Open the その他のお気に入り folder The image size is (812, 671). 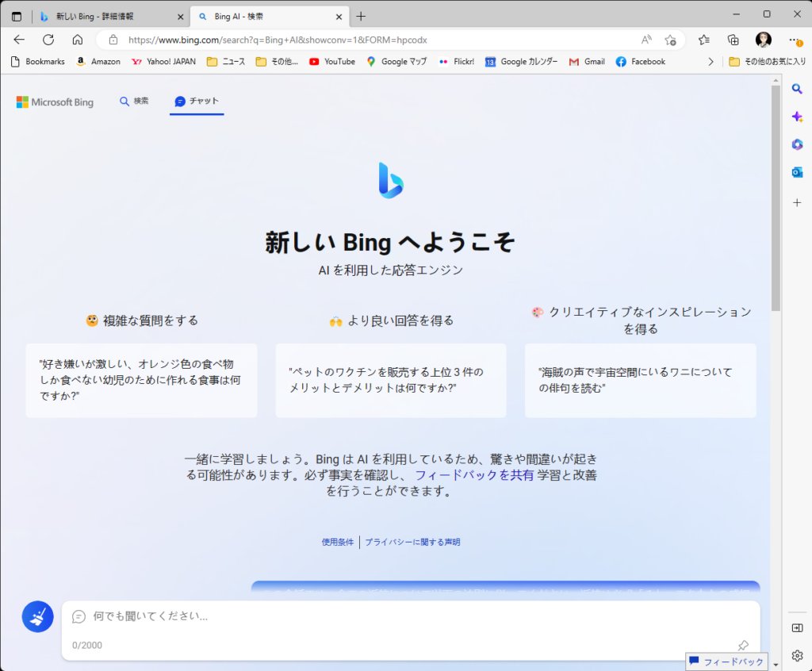point(767,61)
